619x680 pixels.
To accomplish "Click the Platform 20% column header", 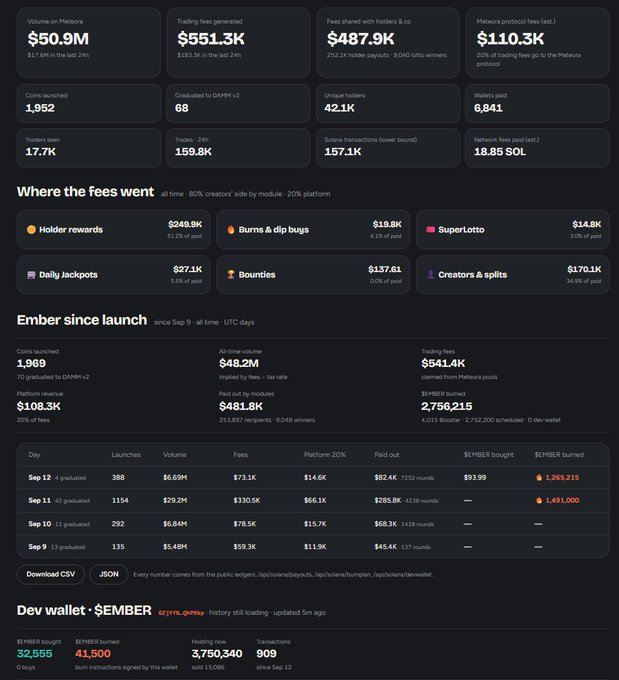I will point(325,454).
